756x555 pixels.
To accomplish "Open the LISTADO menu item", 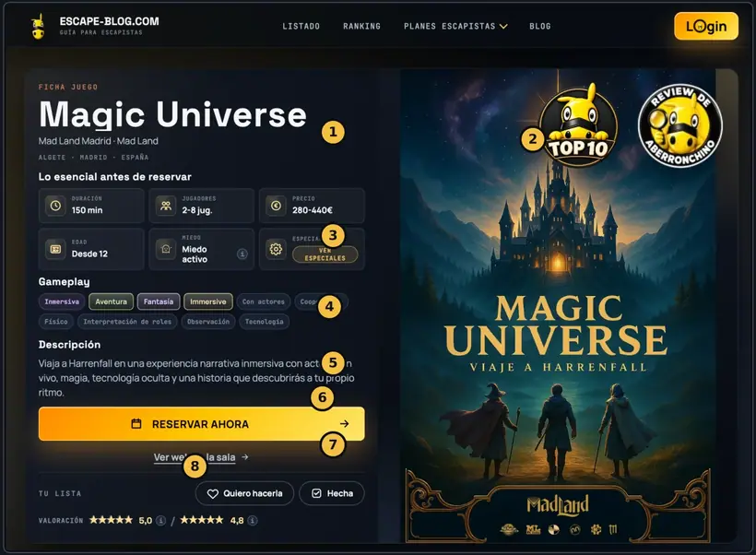I will click(301, 26).
